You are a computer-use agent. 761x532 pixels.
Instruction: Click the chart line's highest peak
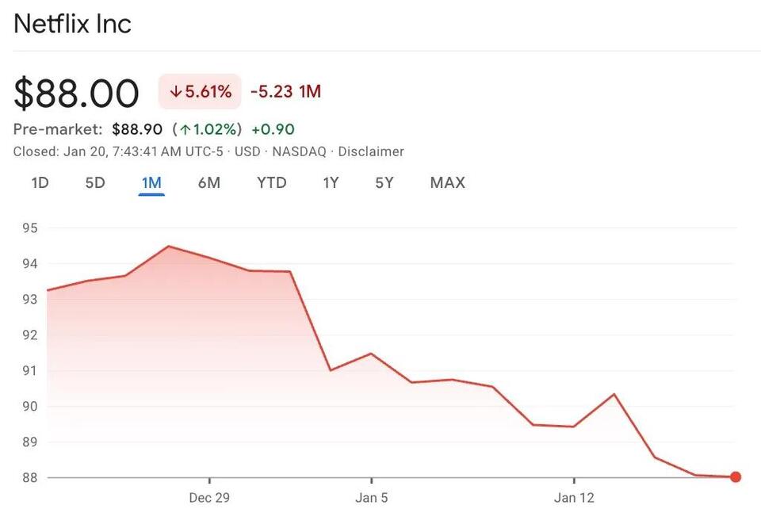[x=168, y=247]
